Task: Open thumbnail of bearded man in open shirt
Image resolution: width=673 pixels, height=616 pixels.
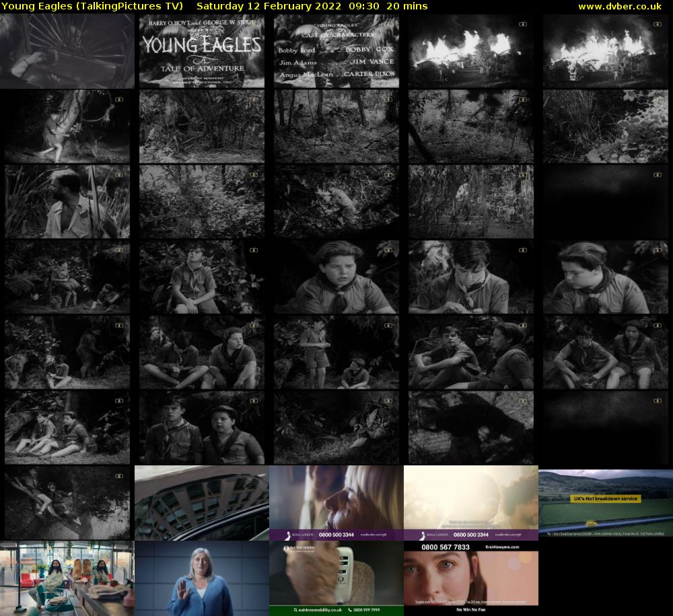Action: point(67,202)
